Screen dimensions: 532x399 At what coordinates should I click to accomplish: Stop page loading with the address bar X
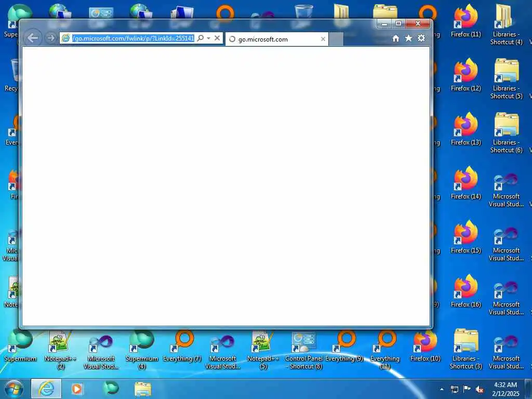217,38
